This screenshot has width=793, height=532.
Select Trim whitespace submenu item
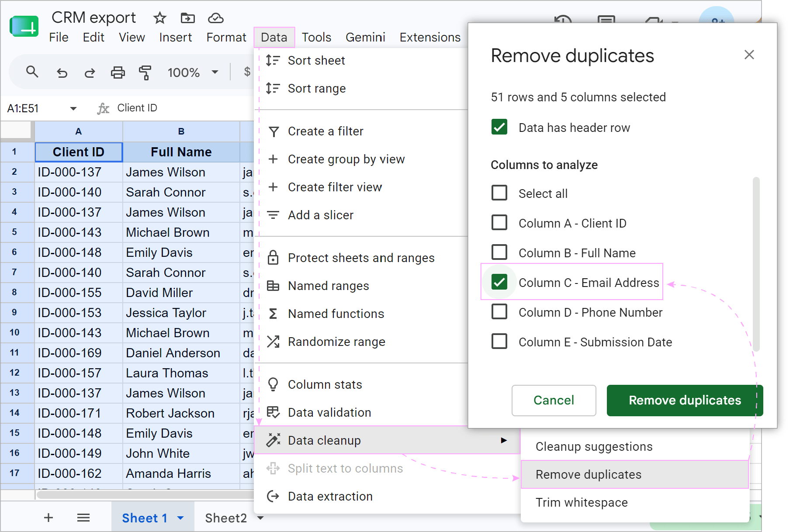point(635,502)
